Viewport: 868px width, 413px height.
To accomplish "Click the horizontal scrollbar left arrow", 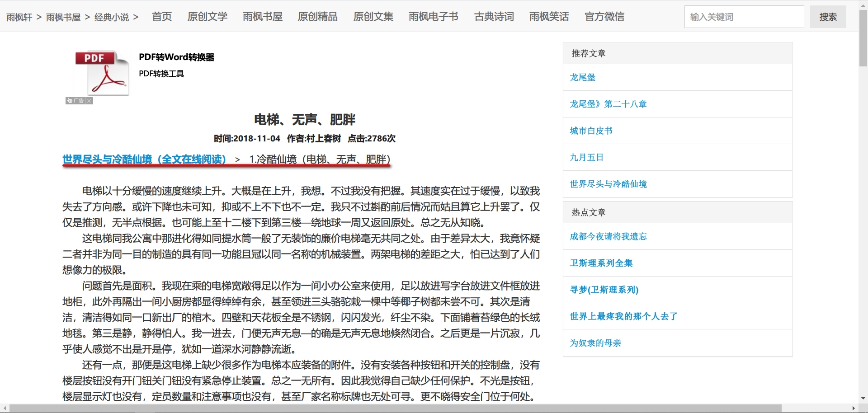I will [5, 408].
